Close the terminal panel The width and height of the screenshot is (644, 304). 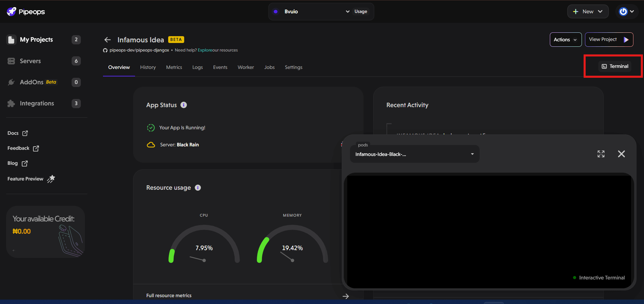tap(621, 154)
